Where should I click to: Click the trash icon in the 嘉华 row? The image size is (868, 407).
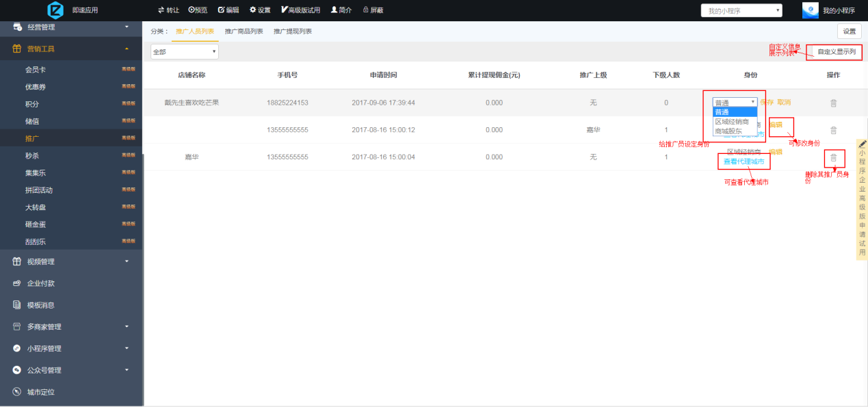[833, 157]
